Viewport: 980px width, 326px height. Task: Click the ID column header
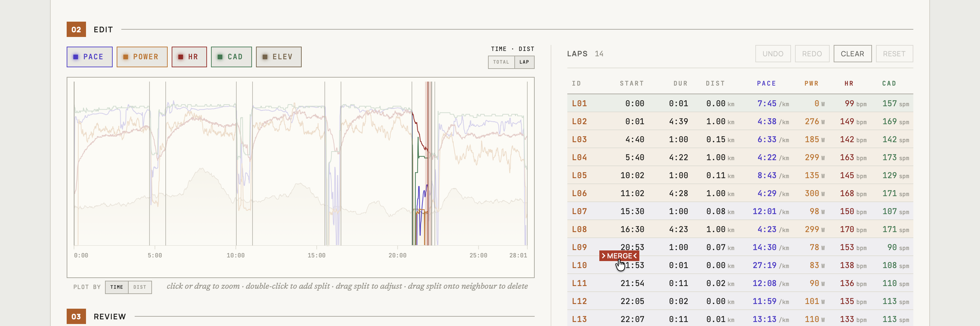pyautogui.click(x=576, y=84)
